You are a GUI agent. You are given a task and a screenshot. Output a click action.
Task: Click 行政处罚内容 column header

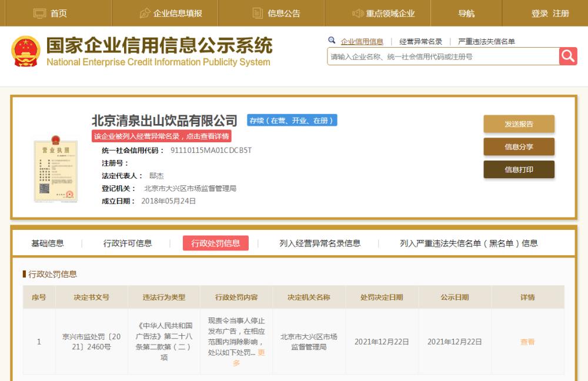(x=236, y=298)
